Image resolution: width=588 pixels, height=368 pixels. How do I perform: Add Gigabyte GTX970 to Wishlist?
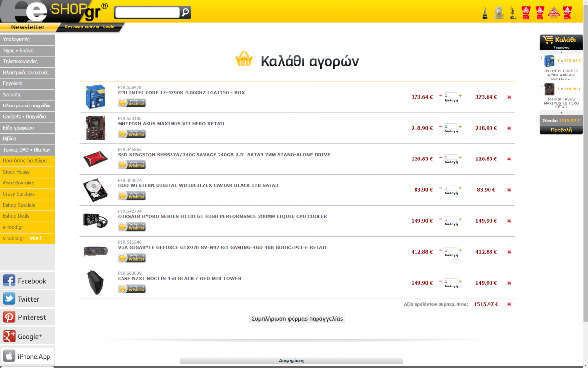pyautogui.click(x=132, y=258)
